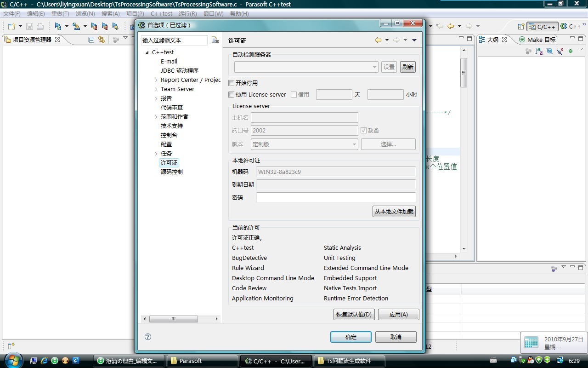Collapse the C++test tree node
This screenshot has width=588, height=368.
coord(147,52)
